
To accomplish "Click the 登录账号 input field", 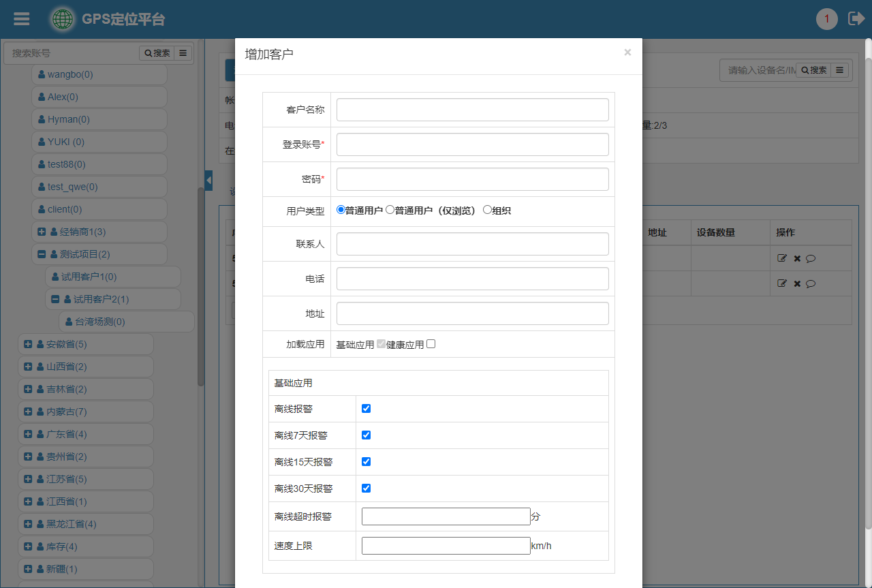I will (472, 144).
